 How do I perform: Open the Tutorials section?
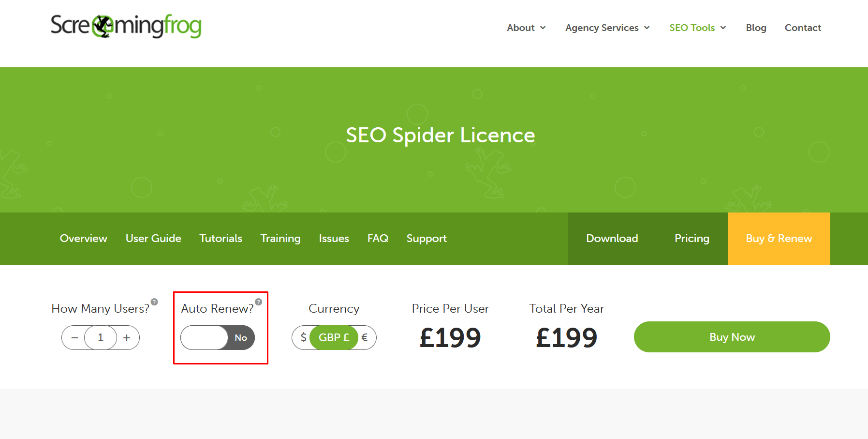pyautogui.click(x=221, y=239)
